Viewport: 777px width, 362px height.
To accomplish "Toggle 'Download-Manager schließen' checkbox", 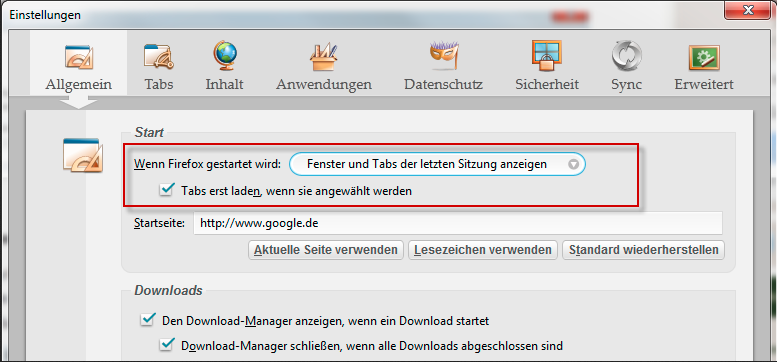I will click(167, 344).
